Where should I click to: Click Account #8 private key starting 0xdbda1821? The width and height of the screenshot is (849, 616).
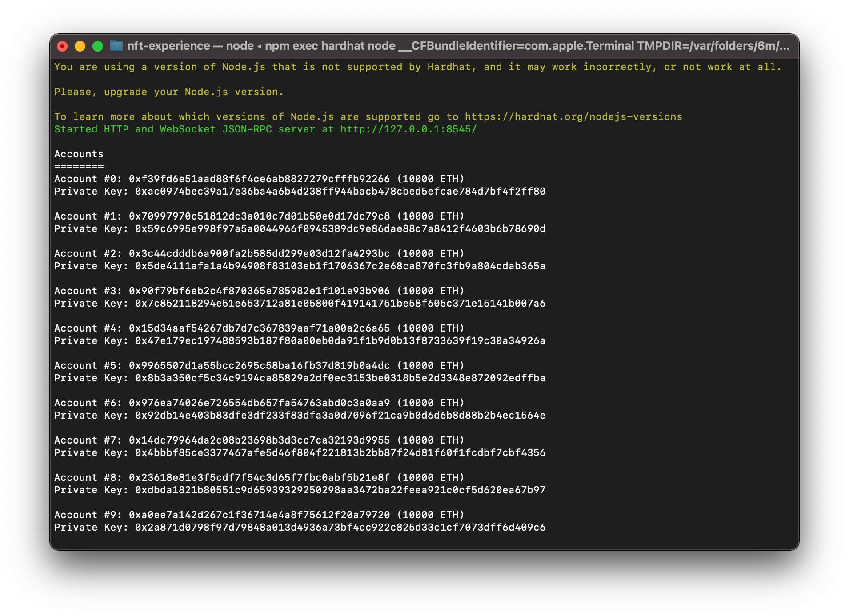(340, 490)
